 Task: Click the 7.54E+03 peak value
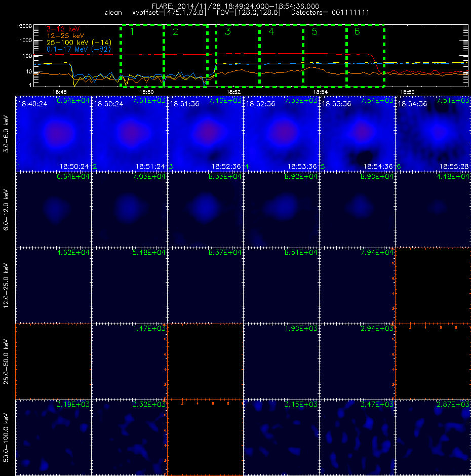tap(377, 100)
